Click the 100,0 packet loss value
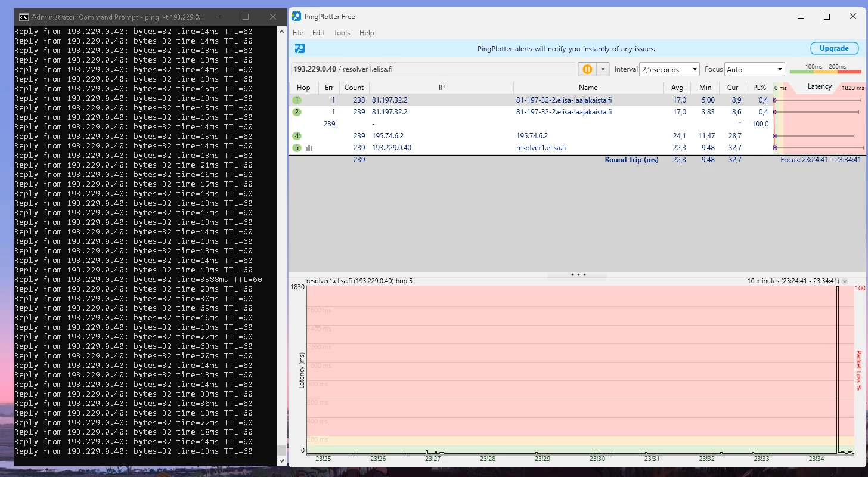The width and height of the screenshot is (868, 477). pyautogui.click(x=760, y=124)
